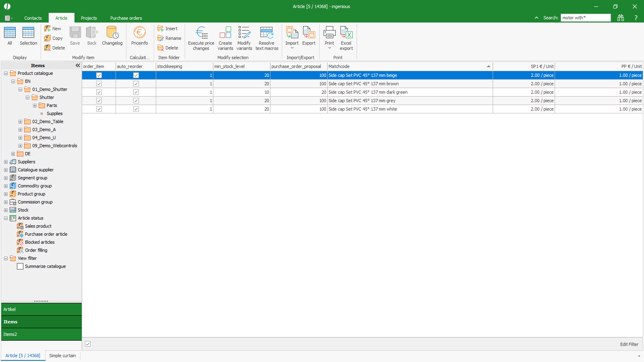The height and width of the screenshot is (362, 644).
Task: Resolve text macros on the selection
Action: point(266,38)
